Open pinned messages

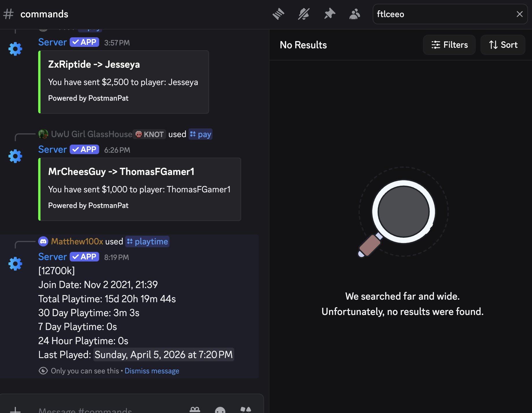pos(329,14)
